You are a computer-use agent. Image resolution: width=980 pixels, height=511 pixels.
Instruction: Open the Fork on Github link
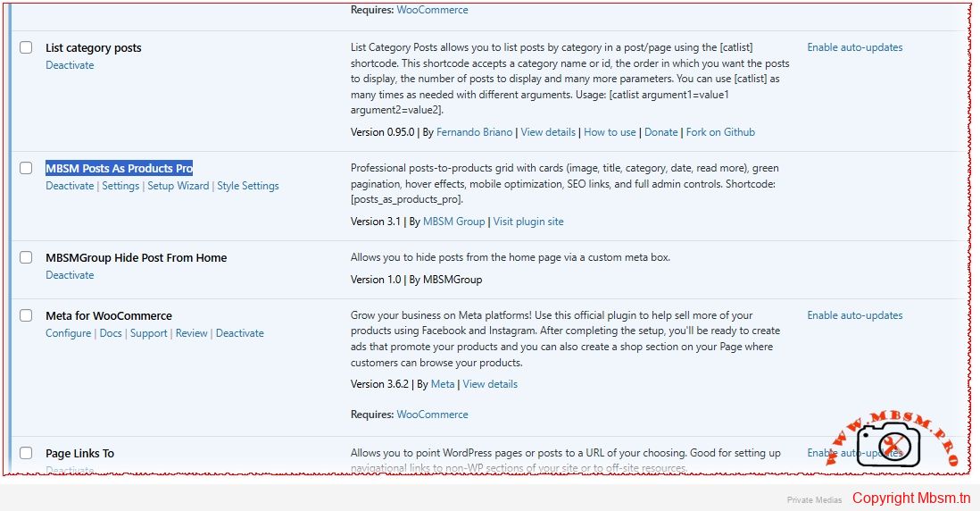pyautogui.click(x=720, y=132)
